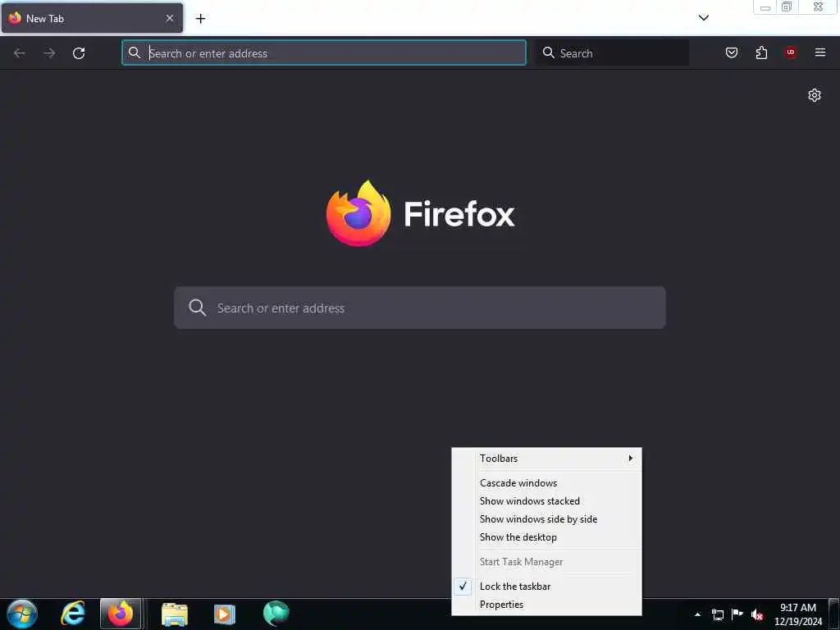Restore down the Firefox window
Image resolution: width=840 pixels, height=630 pixels.
click(787, 7)
